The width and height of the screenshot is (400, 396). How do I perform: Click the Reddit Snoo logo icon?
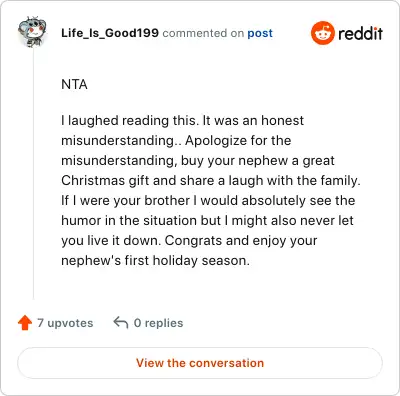tap(322, 33)
